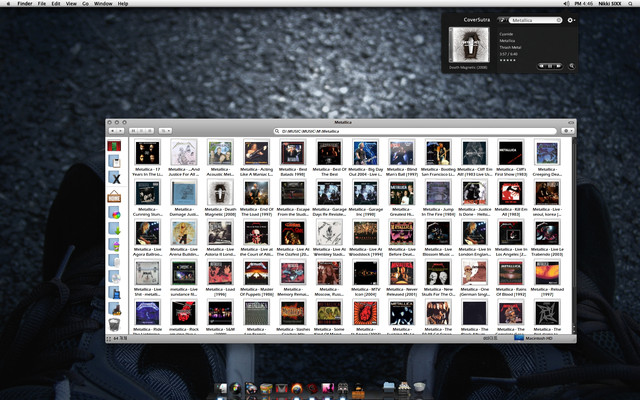Go back in the Finder window toolbar

[x=112, y=131]
